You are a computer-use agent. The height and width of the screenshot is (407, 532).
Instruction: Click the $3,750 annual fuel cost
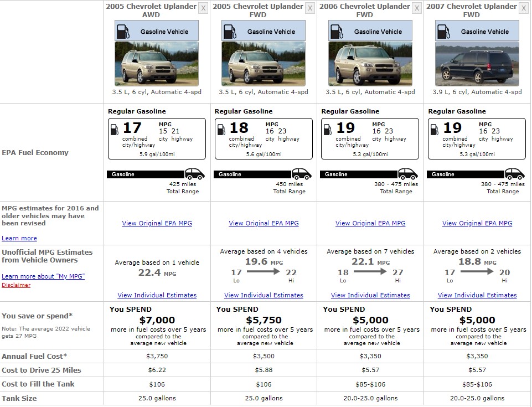[157, 356]
